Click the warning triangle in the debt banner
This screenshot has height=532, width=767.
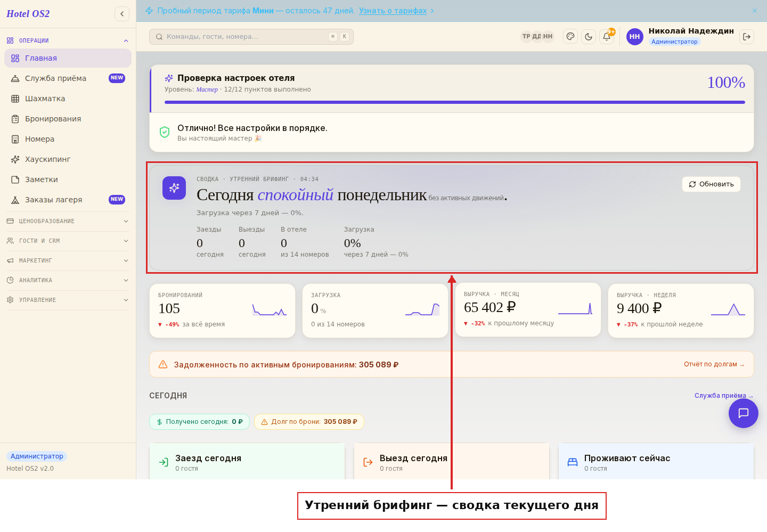(164, 364)
